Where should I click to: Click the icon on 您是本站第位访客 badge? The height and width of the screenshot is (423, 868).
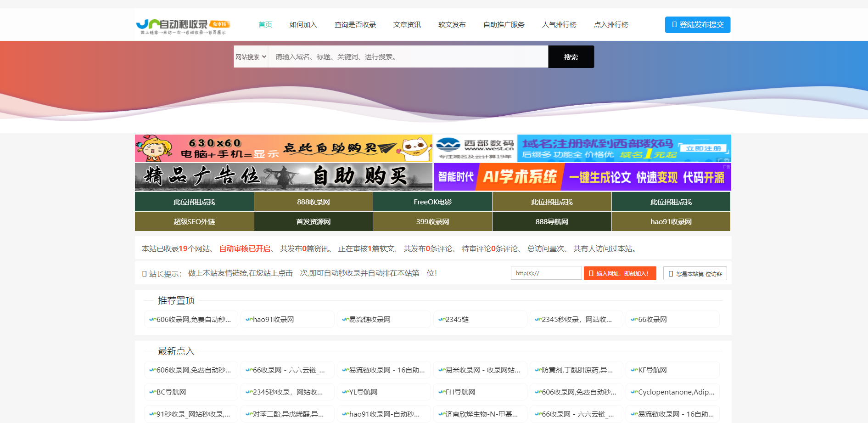670,273
